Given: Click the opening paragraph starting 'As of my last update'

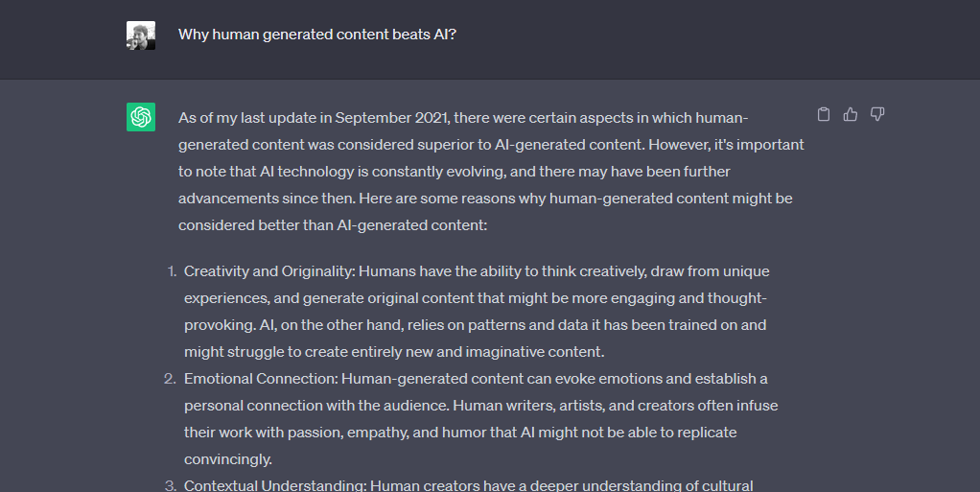Looking at the screenshot, I should pos(491,172).
